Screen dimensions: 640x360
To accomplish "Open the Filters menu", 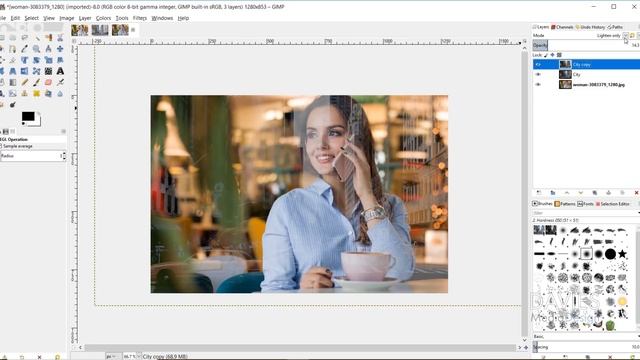I will (x=140, y=18).
